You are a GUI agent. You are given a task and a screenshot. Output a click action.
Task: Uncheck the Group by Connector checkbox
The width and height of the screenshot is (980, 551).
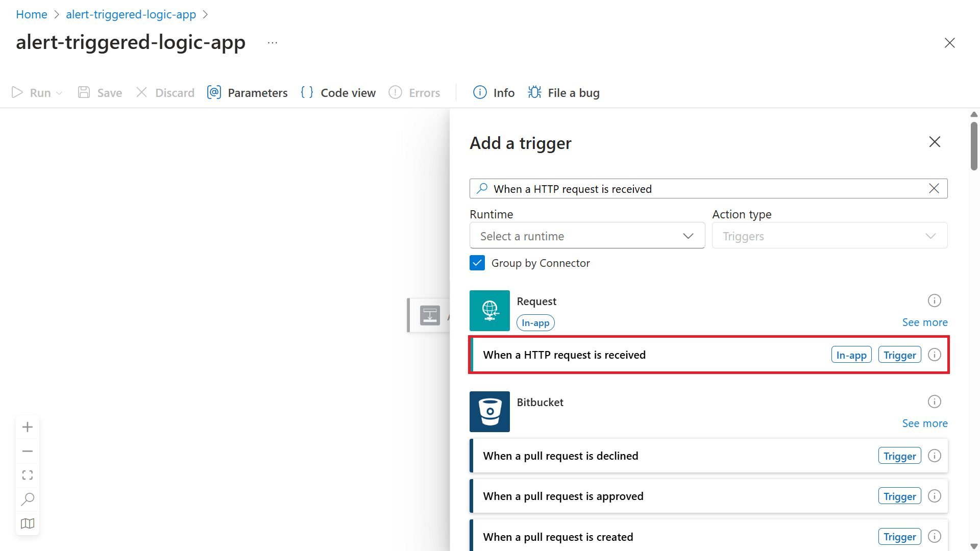477,263
